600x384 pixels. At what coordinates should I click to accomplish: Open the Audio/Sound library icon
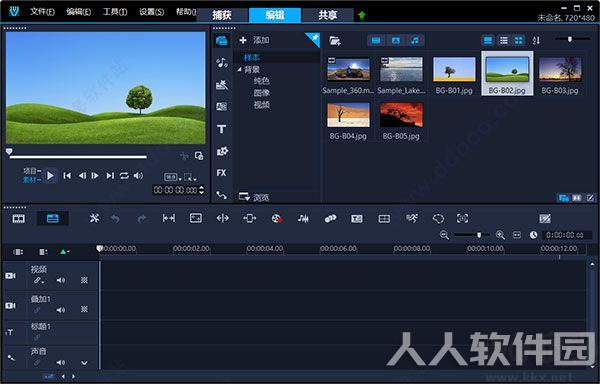[x=222, y=63]
